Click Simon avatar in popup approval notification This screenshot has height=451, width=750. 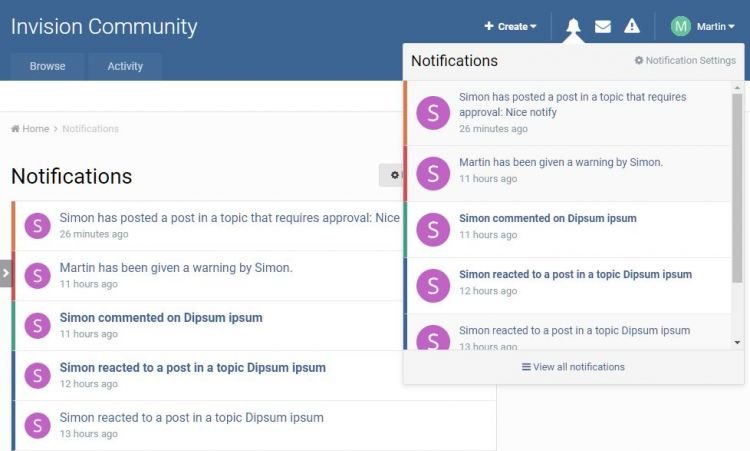point(433,113)
